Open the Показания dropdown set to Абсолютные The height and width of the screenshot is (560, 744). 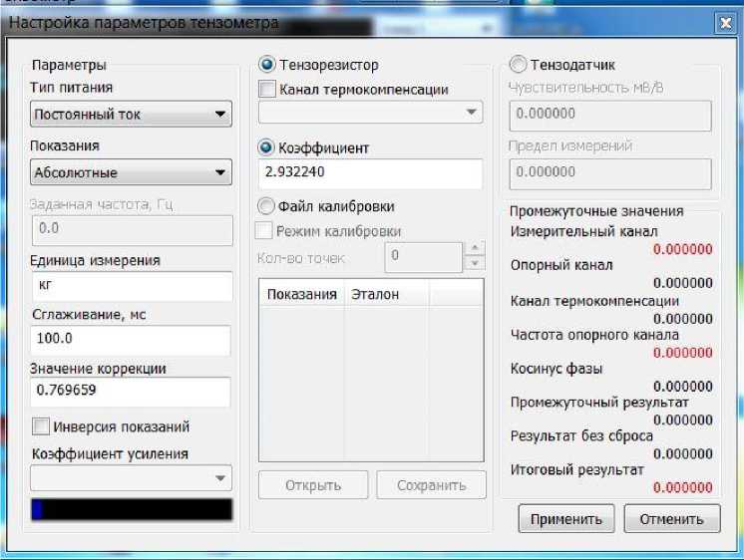[x=131, y=172]
